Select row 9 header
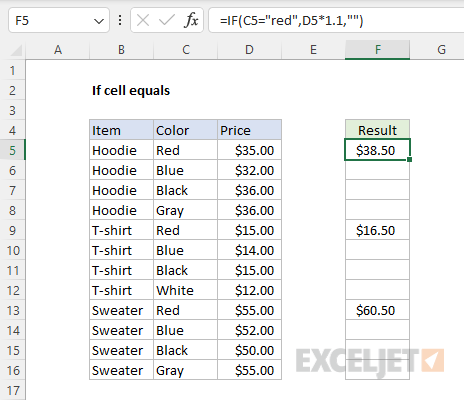The width and height of the screenshot is (464, 400). pos(13,230)
